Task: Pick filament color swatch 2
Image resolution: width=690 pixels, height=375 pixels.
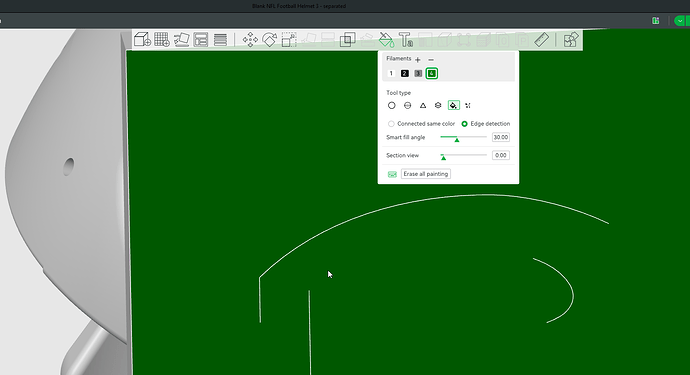Action: (x=404, y=74)
